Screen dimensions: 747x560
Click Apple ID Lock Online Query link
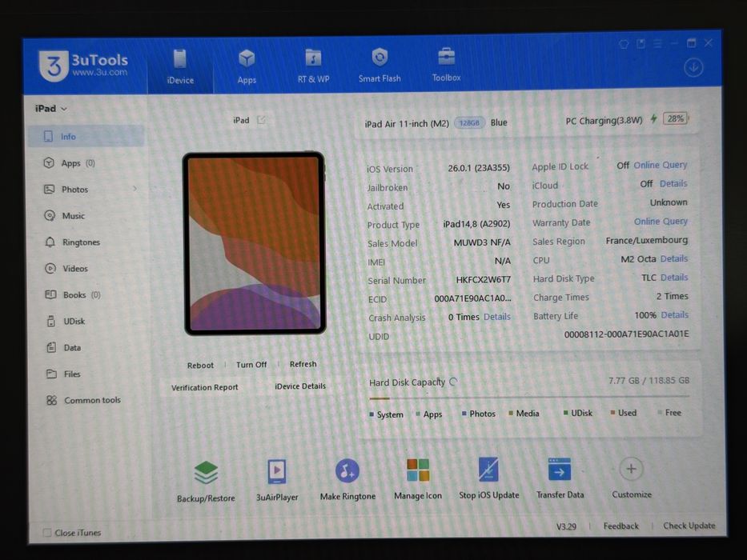pyautogui.click(x=661, y=165)
